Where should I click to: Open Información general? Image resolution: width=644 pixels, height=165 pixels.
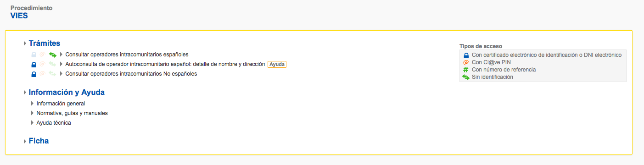[61, 104]
